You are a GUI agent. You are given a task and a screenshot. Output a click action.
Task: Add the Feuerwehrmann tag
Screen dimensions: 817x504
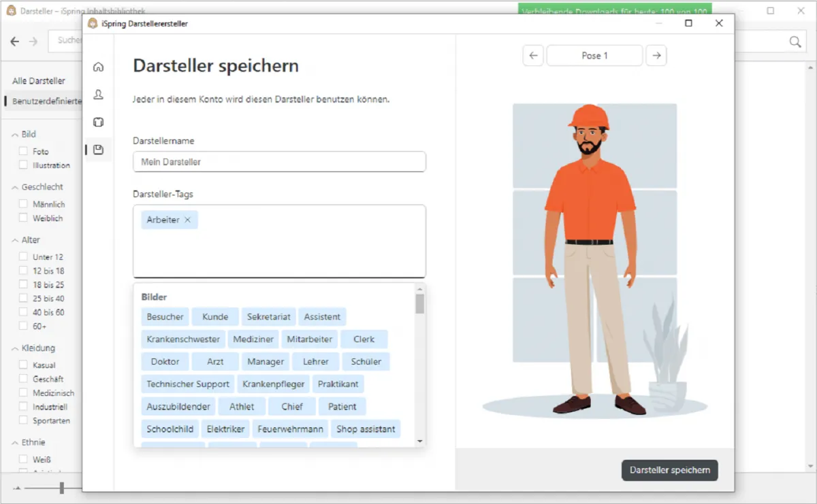290,429
